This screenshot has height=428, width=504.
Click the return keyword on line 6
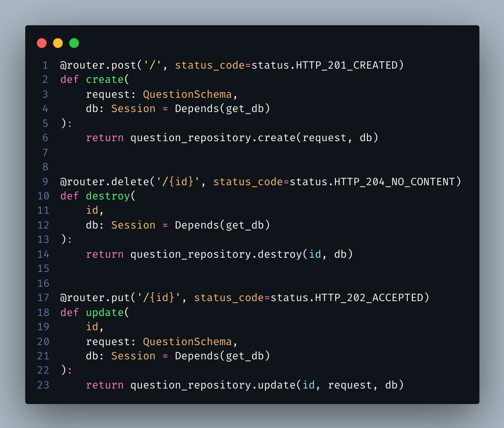[x=105, y=138]
